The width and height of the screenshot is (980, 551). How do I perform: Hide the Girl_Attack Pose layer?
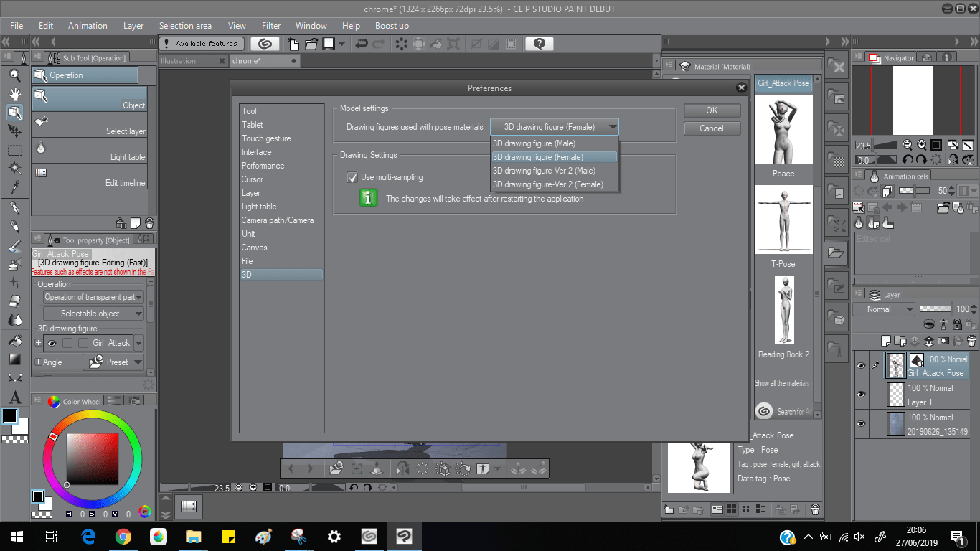click(861, 366)
